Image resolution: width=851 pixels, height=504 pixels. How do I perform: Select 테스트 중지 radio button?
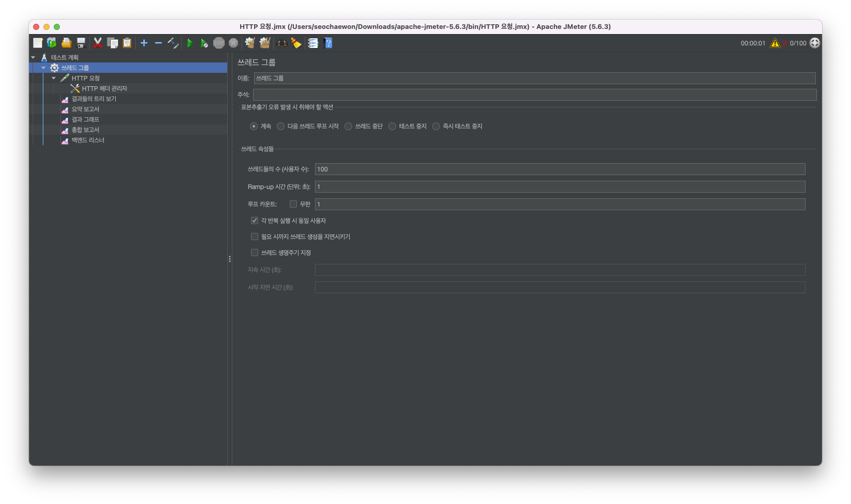click(392, 126)
